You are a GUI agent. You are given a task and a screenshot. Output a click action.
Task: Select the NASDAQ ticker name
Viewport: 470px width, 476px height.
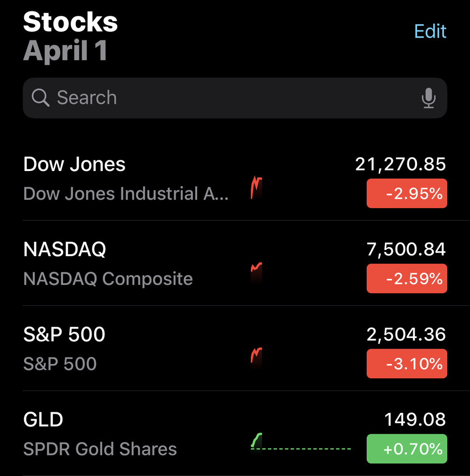[65, 250]
